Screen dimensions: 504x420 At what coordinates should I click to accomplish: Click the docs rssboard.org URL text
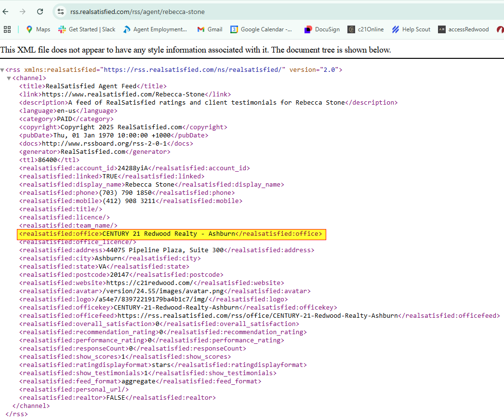[104, 144]
